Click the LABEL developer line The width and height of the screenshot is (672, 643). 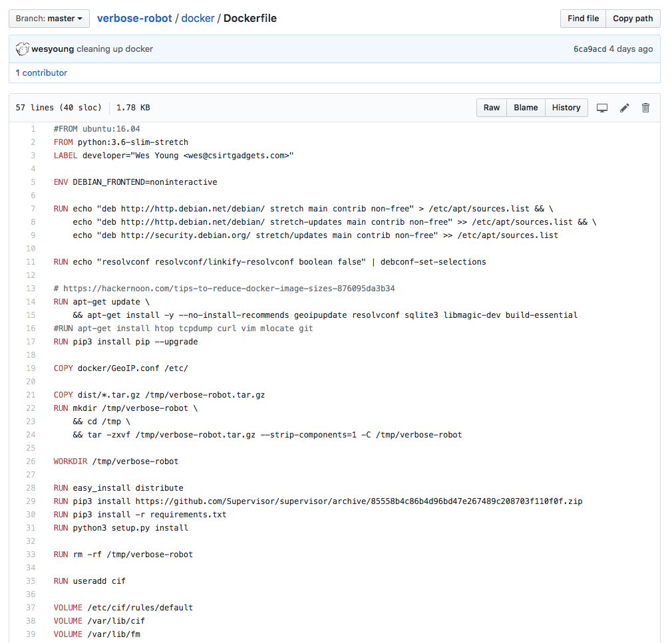(x=174, y=156)
